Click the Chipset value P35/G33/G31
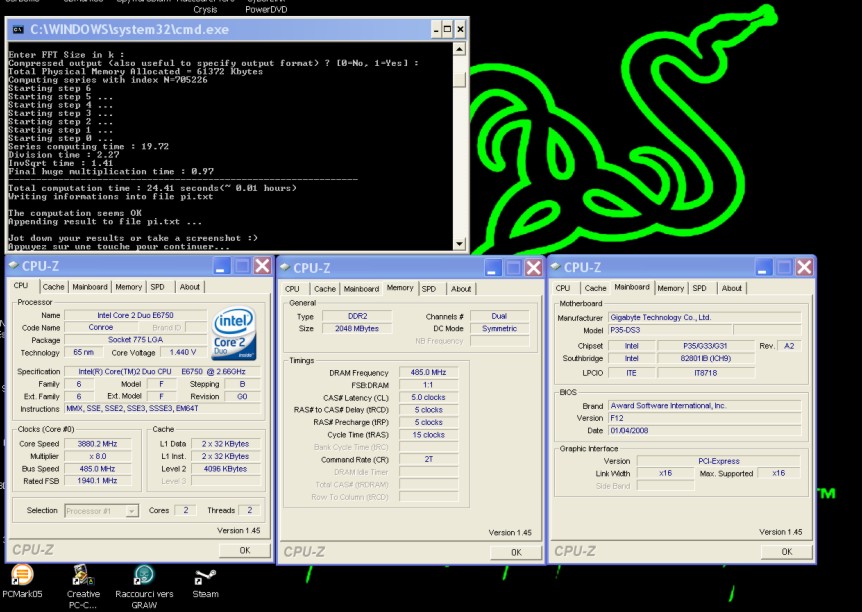 coord(705,346)
